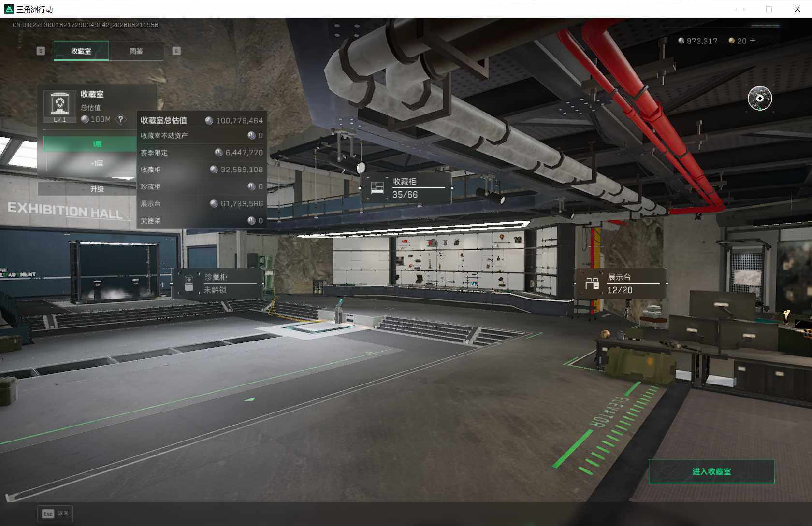The height and width of the screenshot is (526, 812).
Task: Click the 展示台 display stand icon
Action: [592, 284]
